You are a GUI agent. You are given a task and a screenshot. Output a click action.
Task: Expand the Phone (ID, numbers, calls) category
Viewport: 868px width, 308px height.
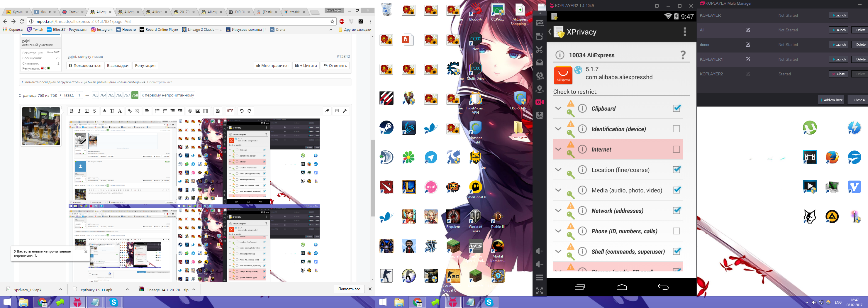pos(558,231)
